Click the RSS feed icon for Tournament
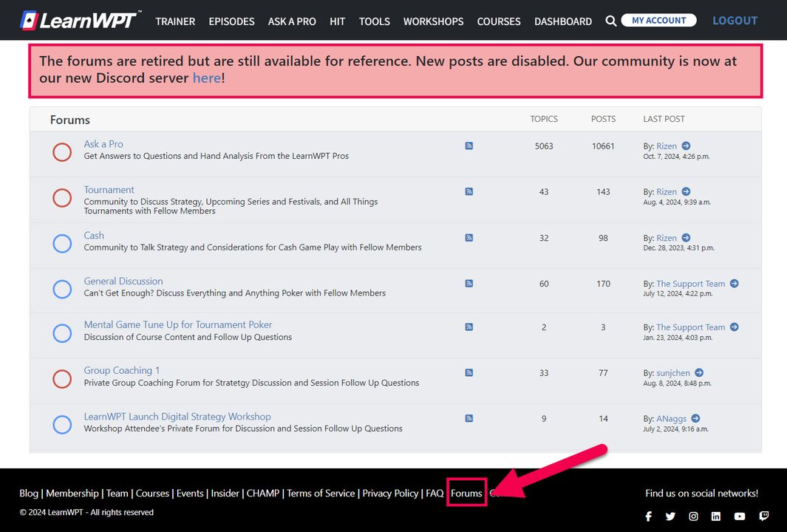 coord(469,191)
